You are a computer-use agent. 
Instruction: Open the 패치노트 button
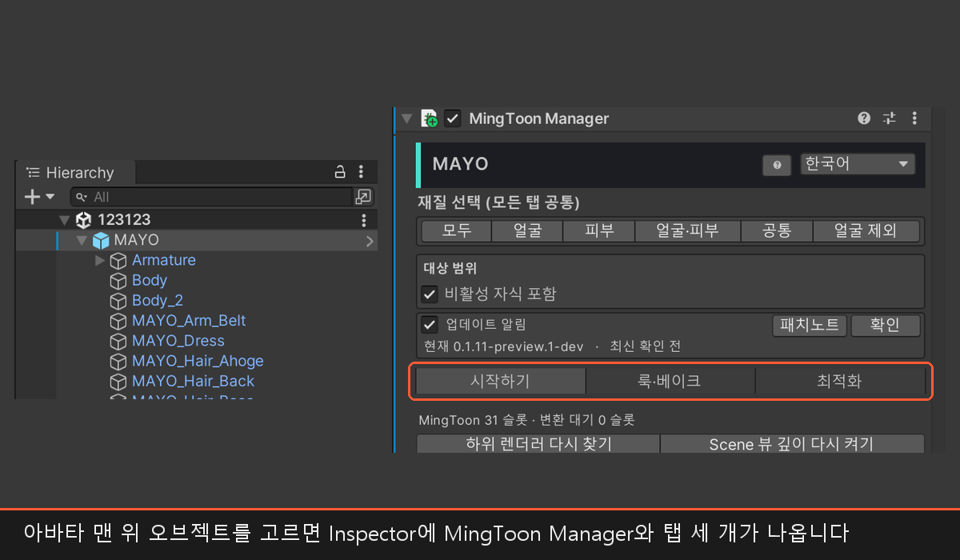[810, 325]
